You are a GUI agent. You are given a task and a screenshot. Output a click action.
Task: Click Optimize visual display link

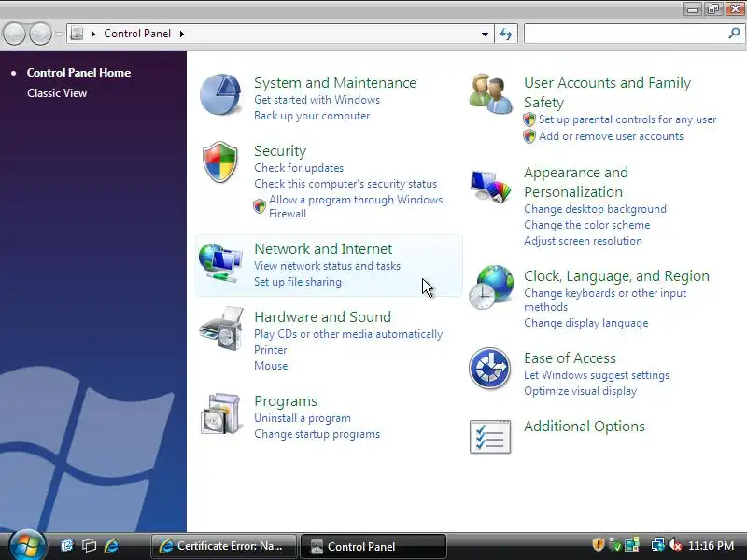[x=580, y=391]
